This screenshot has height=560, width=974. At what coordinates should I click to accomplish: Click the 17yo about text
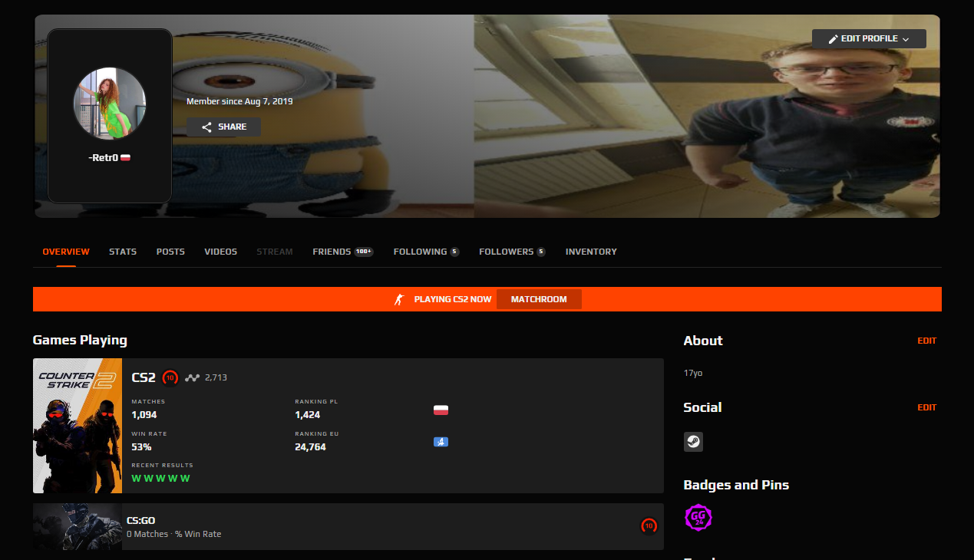click(x=693, y=374)
